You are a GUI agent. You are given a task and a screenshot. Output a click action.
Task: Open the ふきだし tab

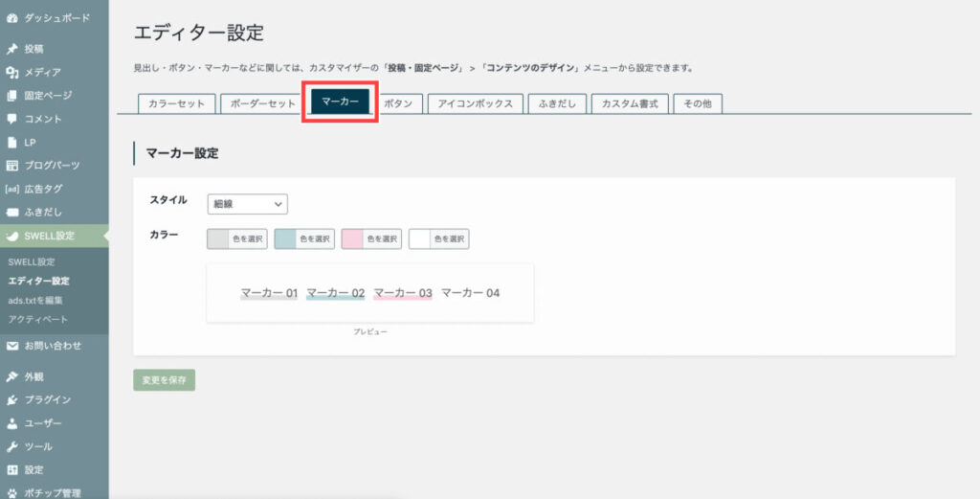[557, 103]
